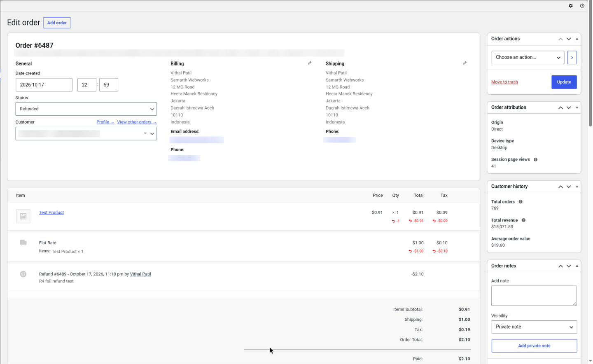The width and height of the screenshot is (593, 364).
Task: Open the Choose an action dropdown
Action: [x=528, y=58]
